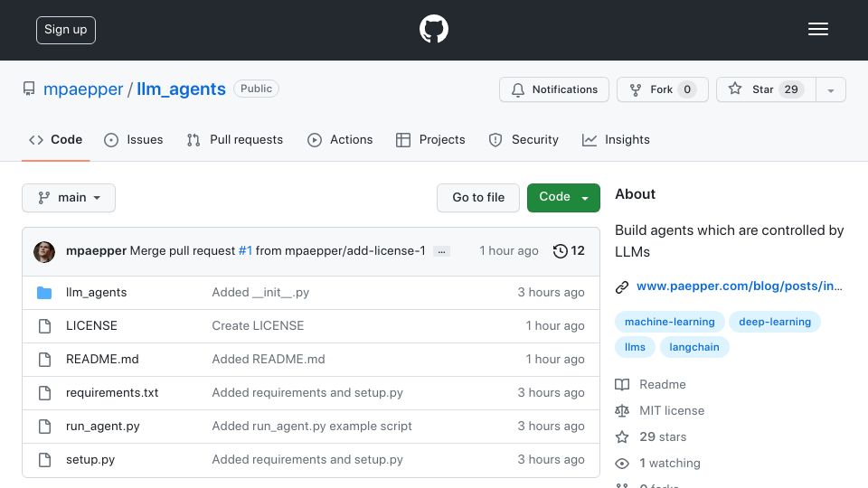Open the Star lists dropdown arrow
868x488 pixels.
(830, 89)
